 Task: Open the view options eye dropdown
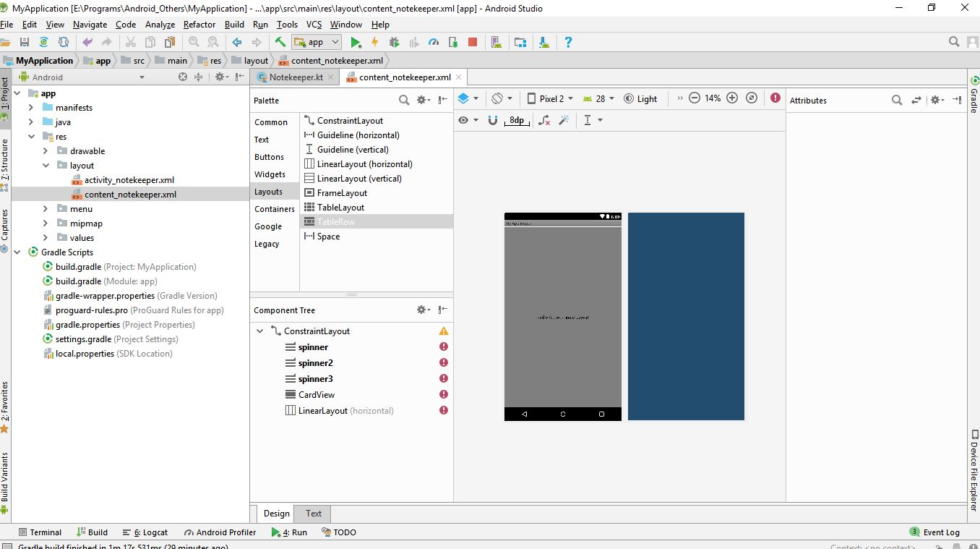(468, 120)
